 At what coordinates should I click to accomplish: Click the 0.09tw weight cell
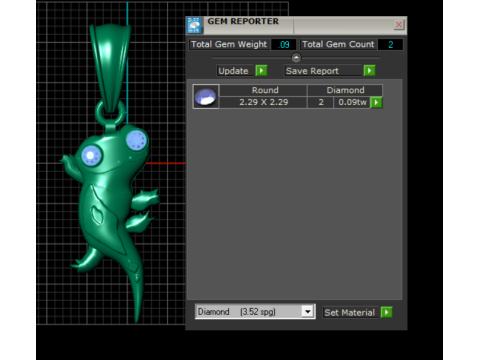352,102
